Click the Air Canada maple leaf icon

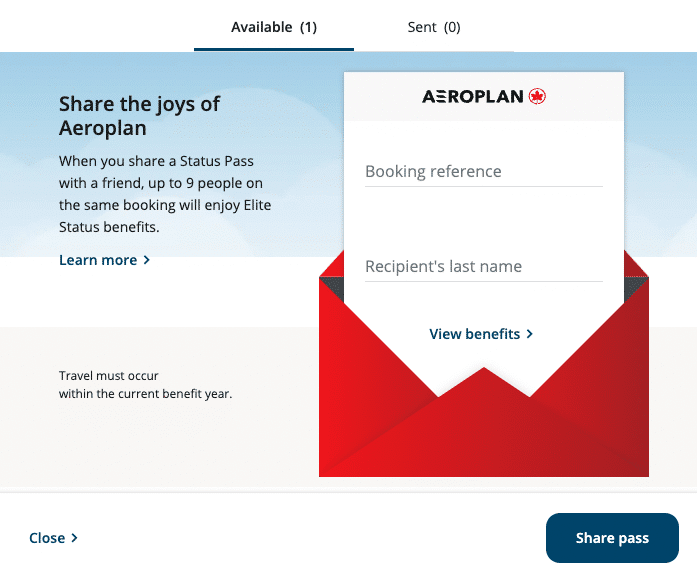[x=537, y=97]
